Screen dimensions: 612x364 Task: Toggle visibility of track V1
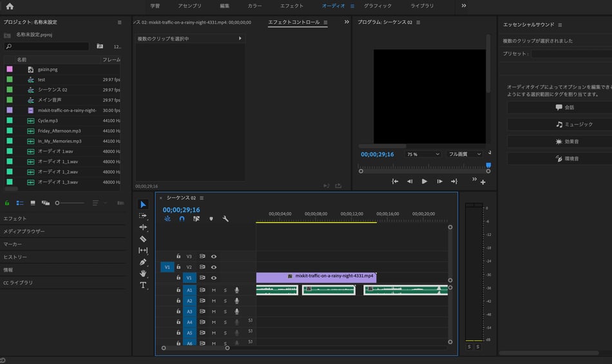tap(214, 278)
